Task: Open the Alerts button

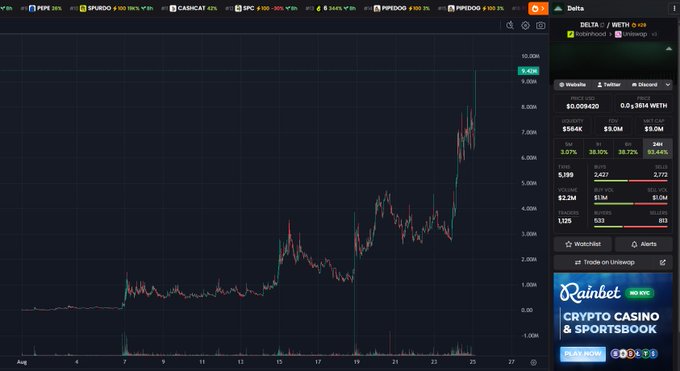Action: pos(644,244)
